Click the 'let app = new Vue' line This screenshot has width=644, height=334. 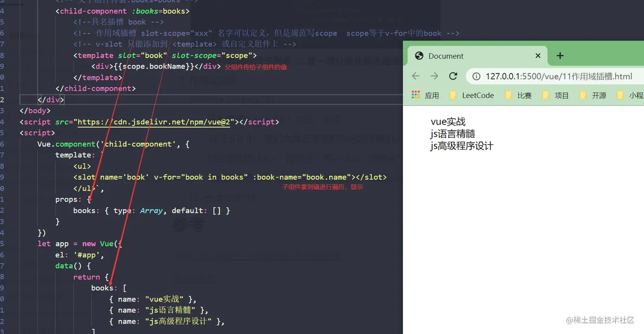[x=80, y=244]
